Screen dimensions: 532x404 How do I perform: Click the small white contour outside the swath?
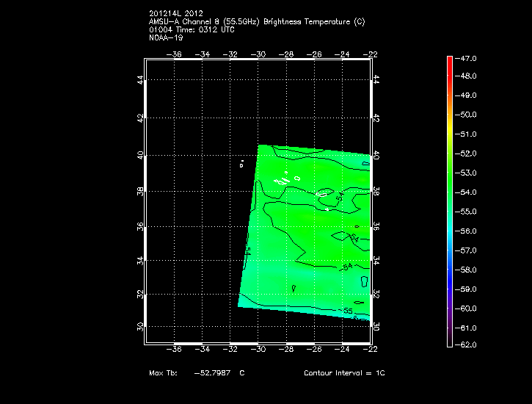point(241,165)
